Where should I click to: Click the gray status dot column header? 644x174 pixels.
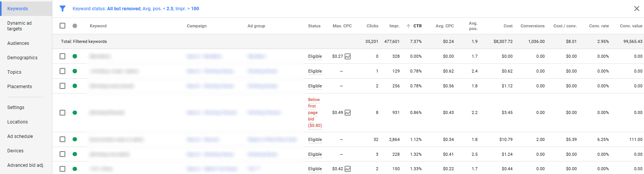click(x=75, y=26)
